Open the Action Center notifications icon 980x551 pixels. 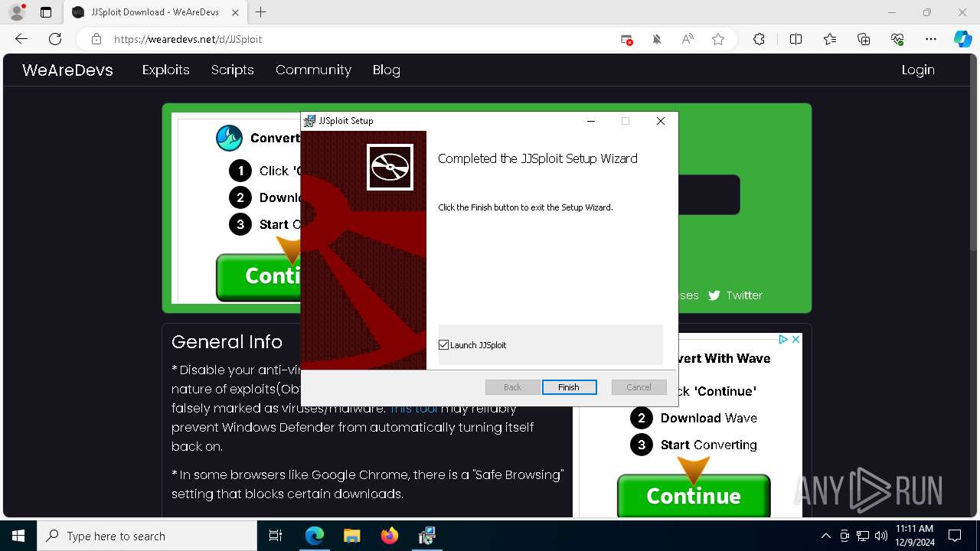pos(955,536)
